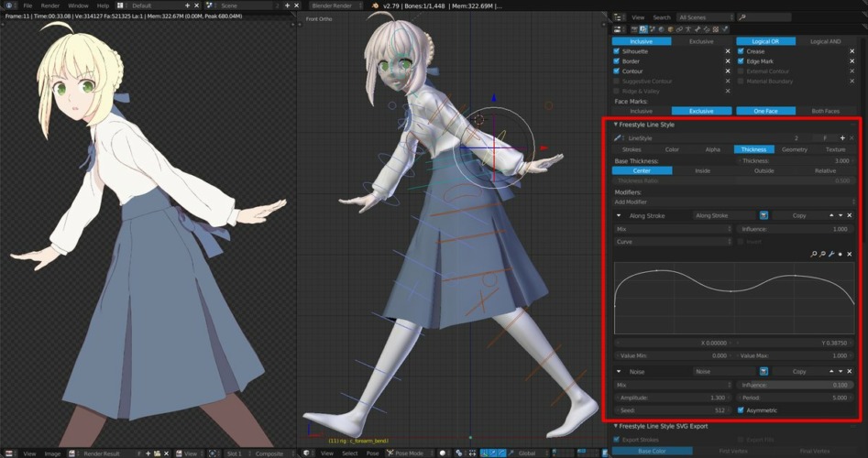The height and width of the screenshot is (458, 868).
Task: Open the Render menu
Action: (49, 5)
